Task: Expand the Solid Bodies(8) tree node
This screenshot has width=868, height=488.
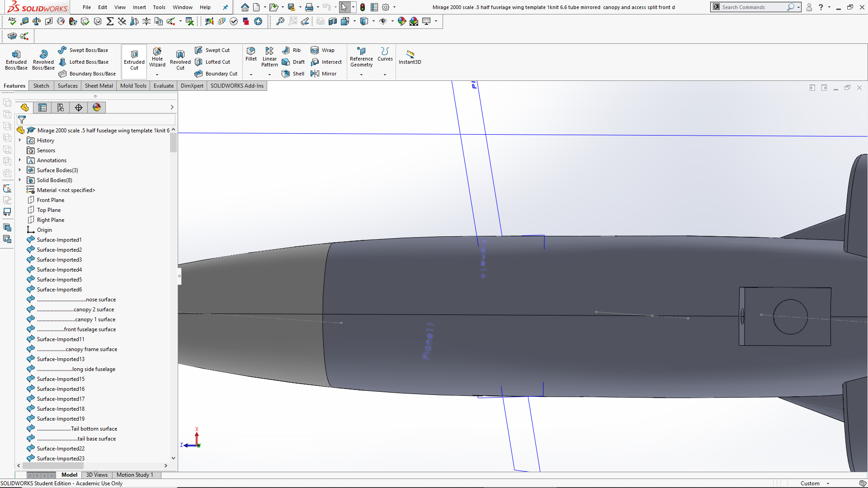Action: [19, 180]
